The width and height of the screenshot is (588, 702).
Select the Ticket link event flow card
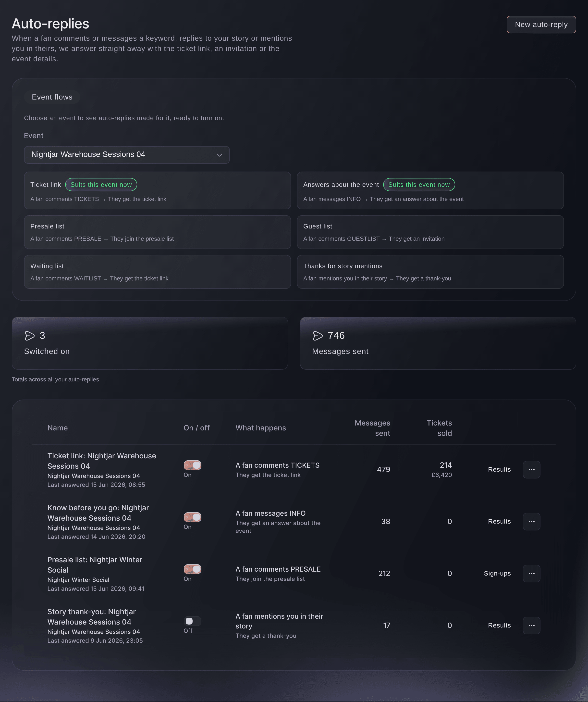pos(157,190)
